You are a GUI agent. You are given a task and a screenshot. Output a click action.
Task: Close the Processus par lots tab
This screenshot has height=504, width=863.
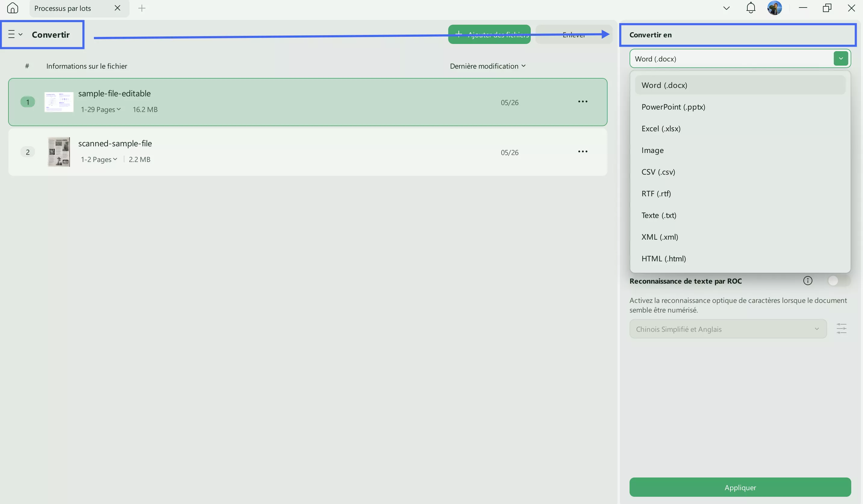(117, 8)
